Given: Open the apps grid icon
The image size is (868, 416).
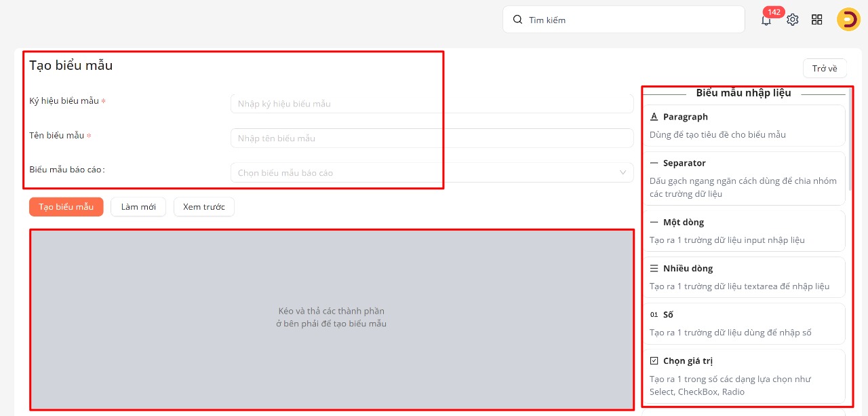Looking at the screenshot, I should [817, 20].
